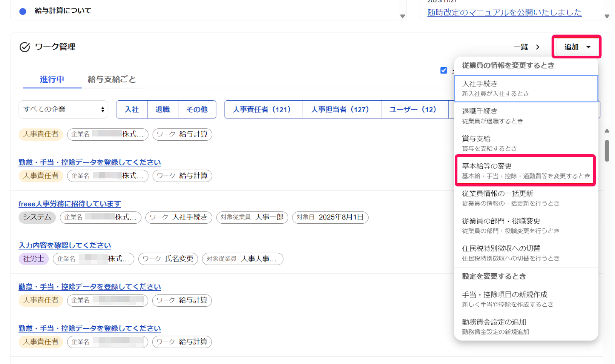Open freee人事労務に招待しています link
615x364 pixels.
click(70, 204)
